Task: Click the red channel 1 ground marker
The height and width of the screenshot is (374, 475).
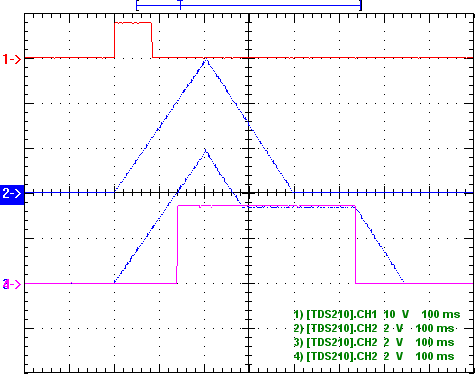Action: [12, 59]
